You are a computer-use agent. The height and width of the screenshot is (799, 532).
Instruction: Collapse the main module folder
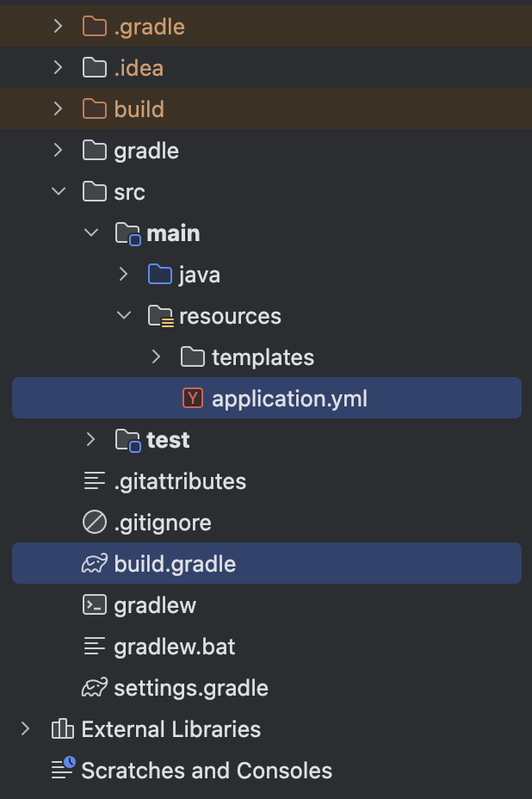pos(90,233)
